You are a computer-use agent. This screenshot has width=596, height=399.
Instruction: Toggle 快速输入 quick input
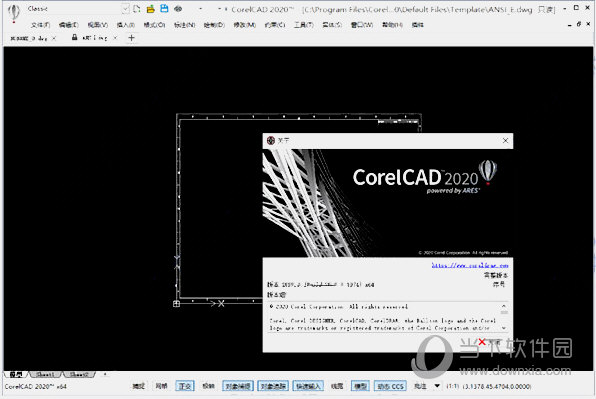308,386
